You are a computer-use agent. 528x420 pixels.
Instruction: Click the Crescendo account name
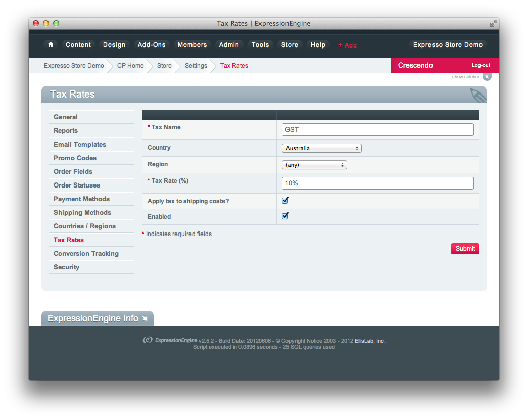415,65
